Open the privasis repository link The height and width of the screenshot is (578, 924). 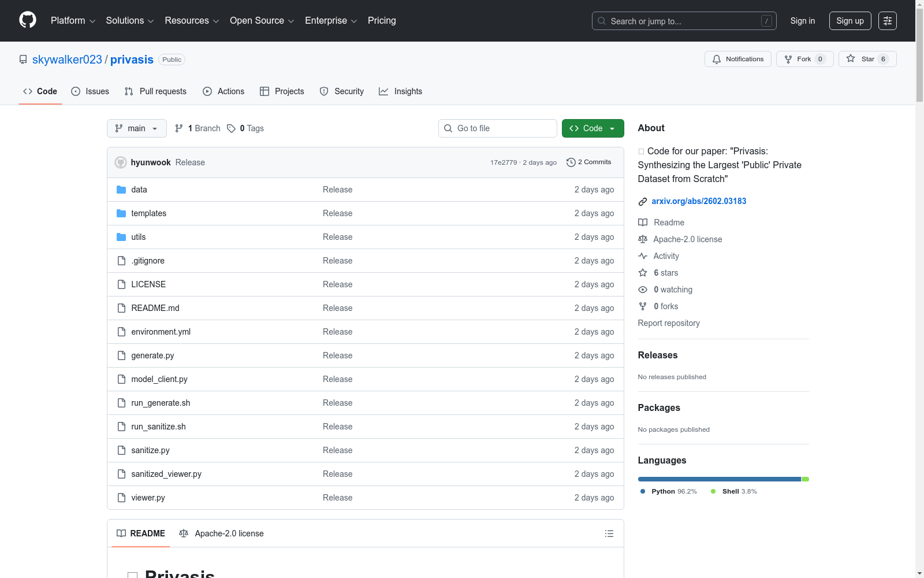(132, 60)
